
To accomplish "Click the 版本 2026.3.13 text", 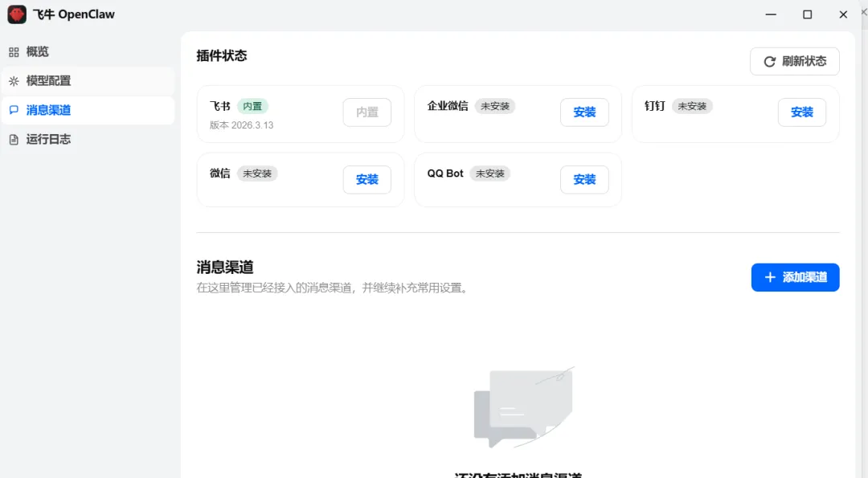I will [241, 125].
